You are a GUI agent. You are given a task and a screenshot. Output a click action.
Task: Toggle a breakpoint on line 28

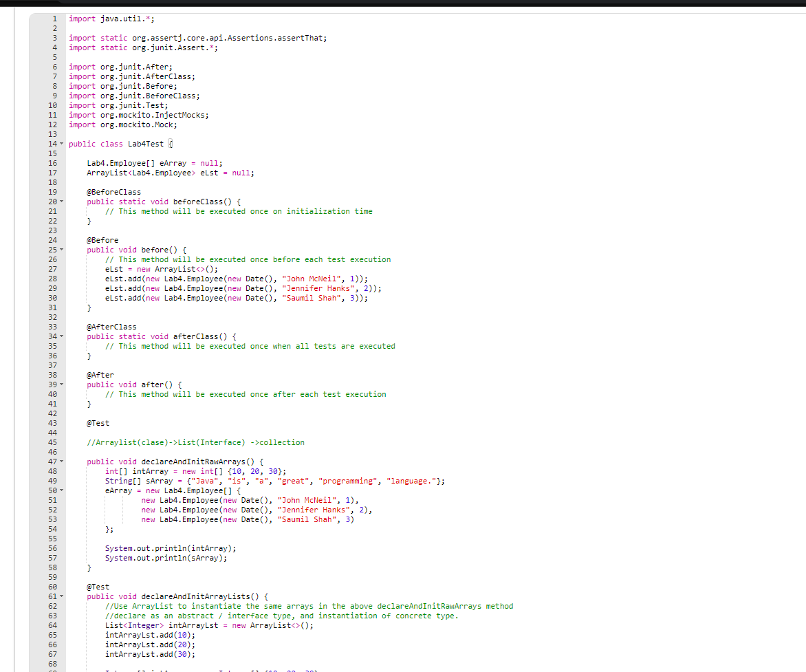pos(41,279)
